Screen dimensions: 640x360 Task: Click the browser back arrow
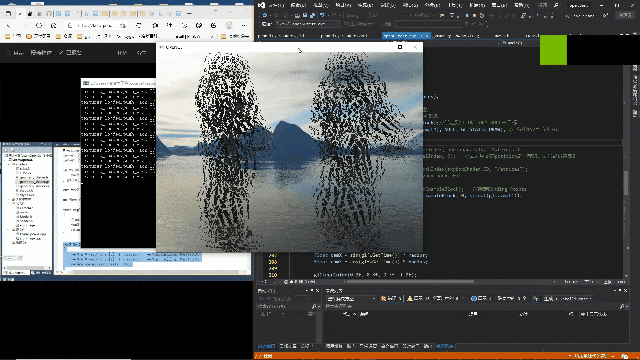click(x=9, y=25)
